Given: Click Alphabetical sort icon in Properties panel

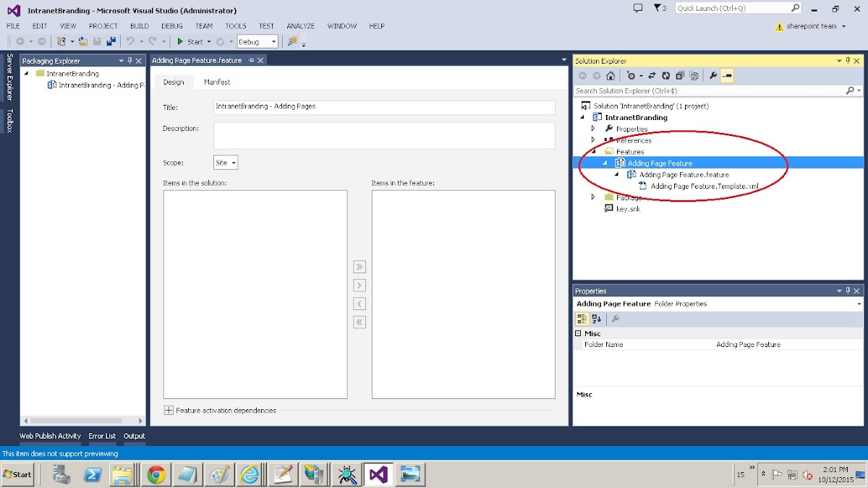Looking at the screenshot, I should (x=596, y=319).
